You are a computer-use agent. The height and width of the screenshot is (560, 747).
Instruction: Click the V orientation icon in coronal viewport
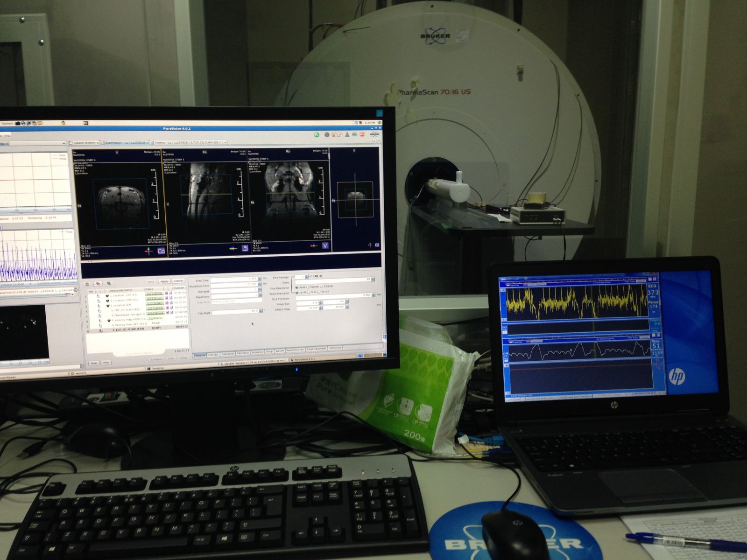(325, 245)
